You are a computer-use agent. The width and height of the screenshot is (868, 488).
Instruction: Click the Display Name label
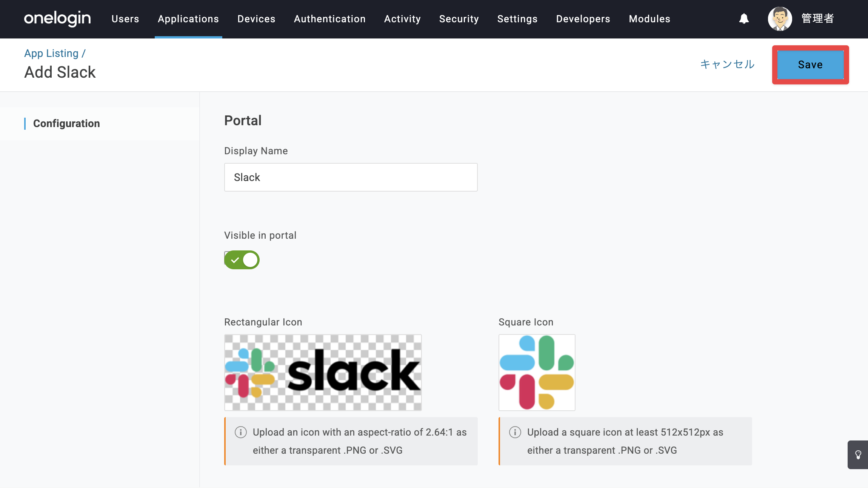coord(256,151)
